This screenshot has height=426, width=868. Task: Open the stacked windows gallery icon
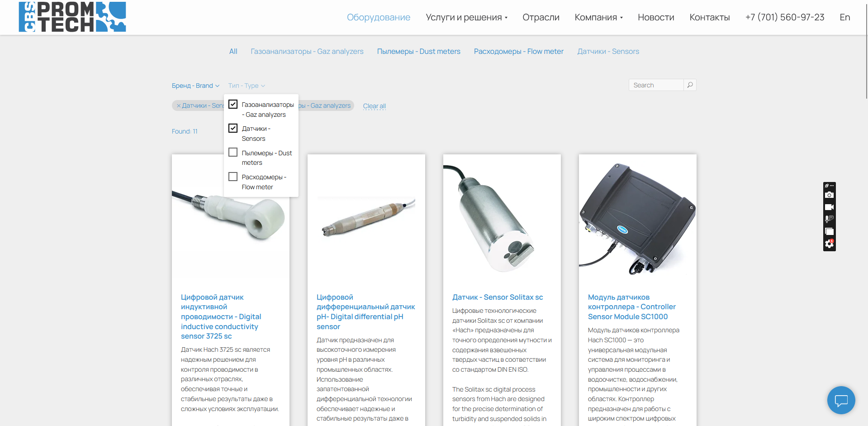click(x=829, y=231)
